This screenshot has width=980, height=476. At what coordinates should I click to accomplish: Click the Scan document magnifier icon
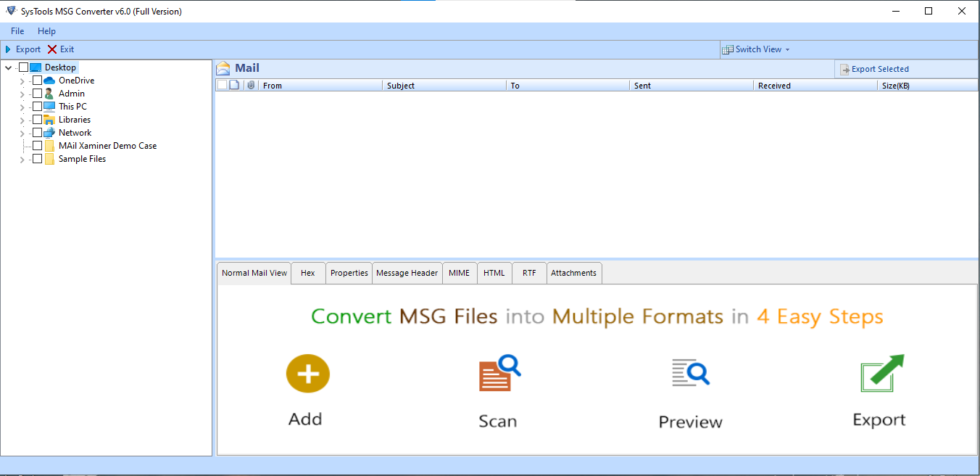coord(499,373)
